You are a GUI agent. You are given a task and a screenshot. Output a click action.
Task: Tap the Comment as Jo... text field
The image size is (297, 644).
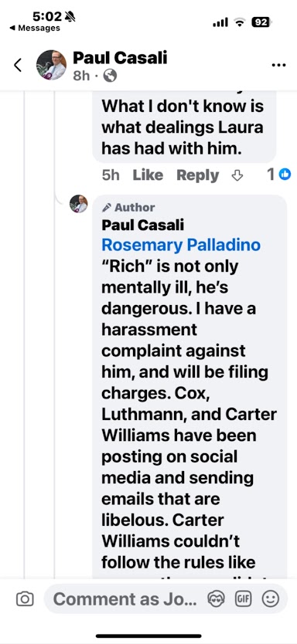(x=125, y=599)
